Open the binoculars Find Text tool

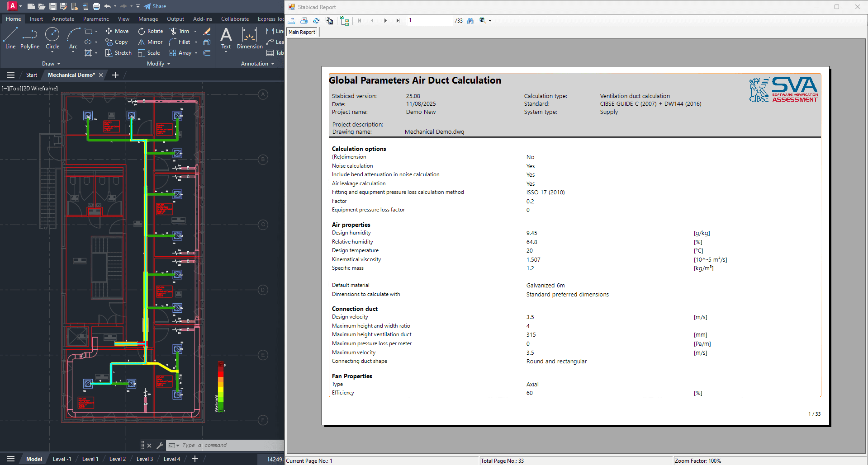pyautogui.click(x=470, y=20)
